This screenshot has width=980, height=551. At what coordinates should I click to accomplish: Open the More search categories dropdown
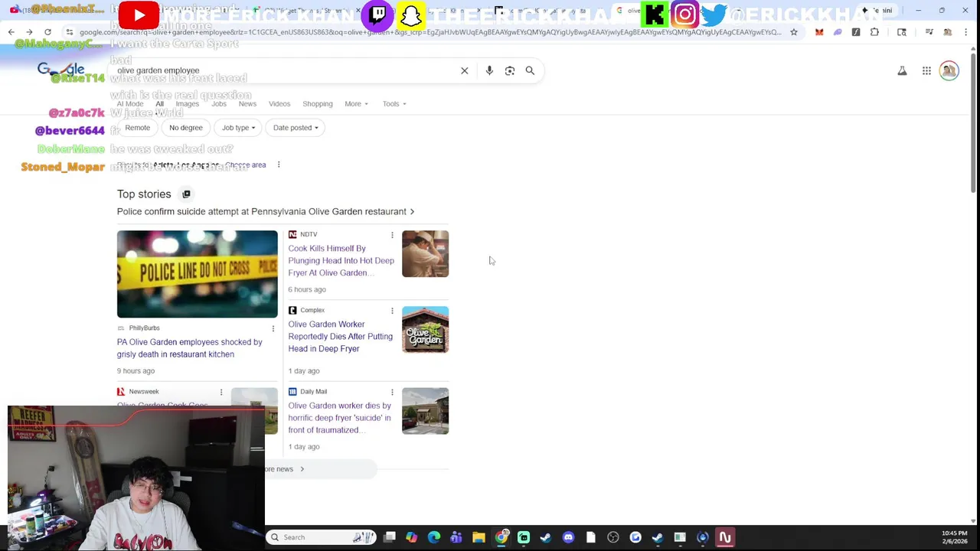tap(356, 104)
